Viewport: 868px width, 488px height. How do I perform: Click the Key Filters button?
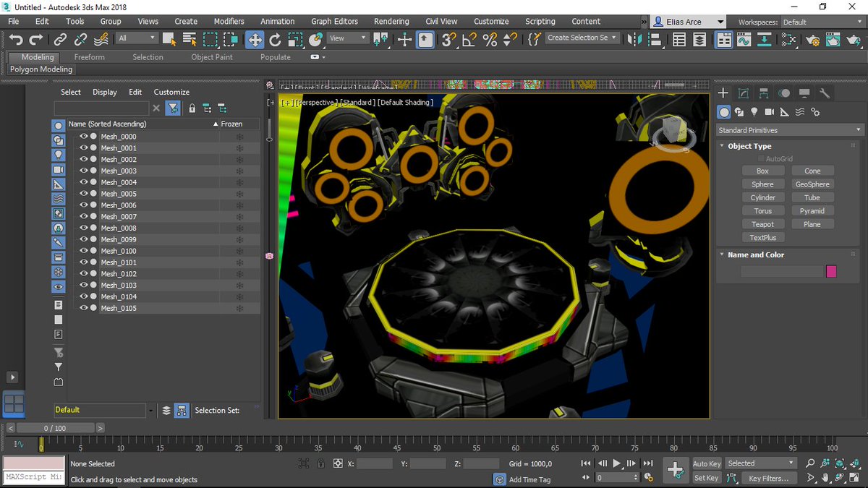[768, 478]
